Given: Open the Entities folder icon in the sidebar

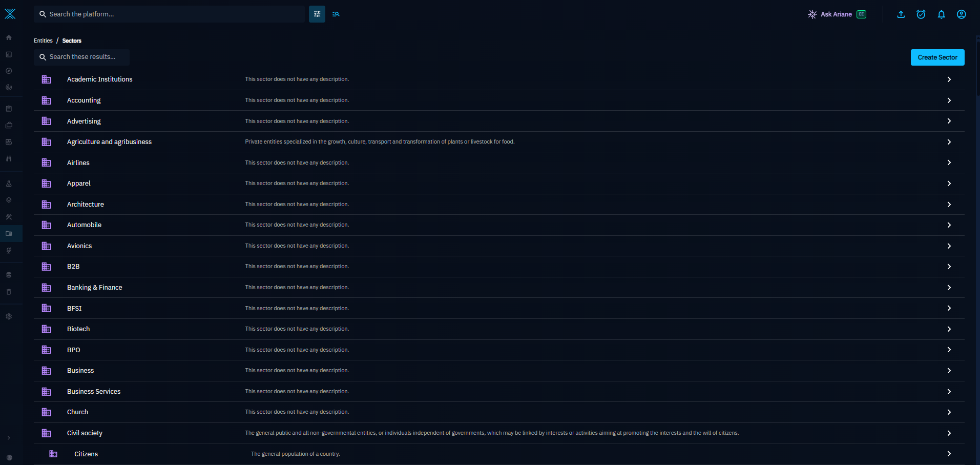Looking at the screenshot, I should 9,233.
